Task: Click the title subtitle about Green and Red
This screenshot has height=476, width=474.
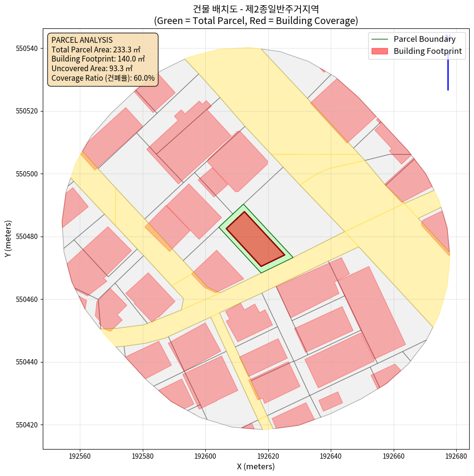Action: 255,21
